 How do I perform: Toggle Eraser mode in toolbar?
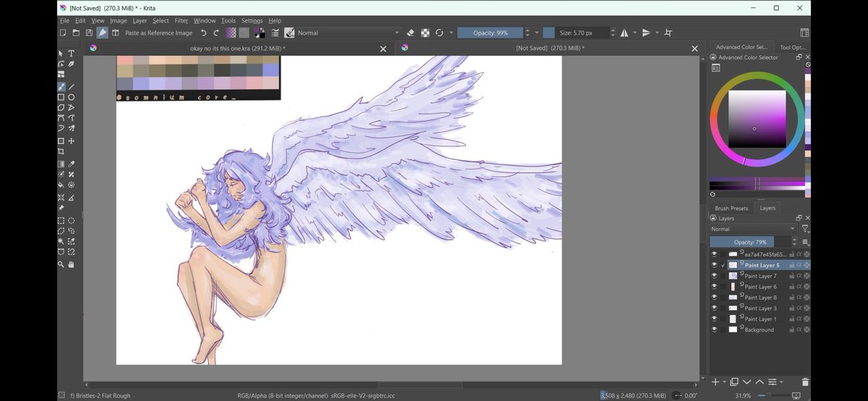click(x=411, y=33)
